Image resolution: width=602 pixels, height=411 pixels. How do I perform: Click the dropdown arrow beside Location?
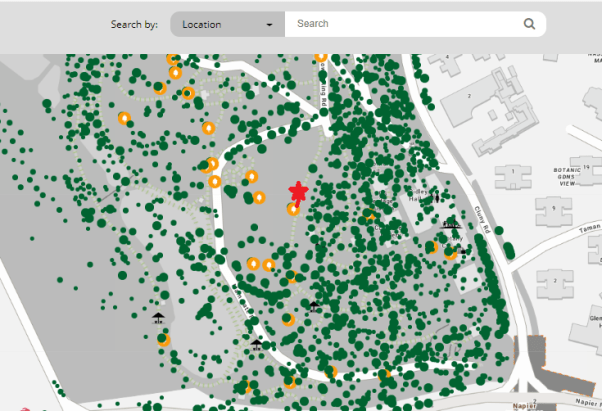tap(270, 24)
